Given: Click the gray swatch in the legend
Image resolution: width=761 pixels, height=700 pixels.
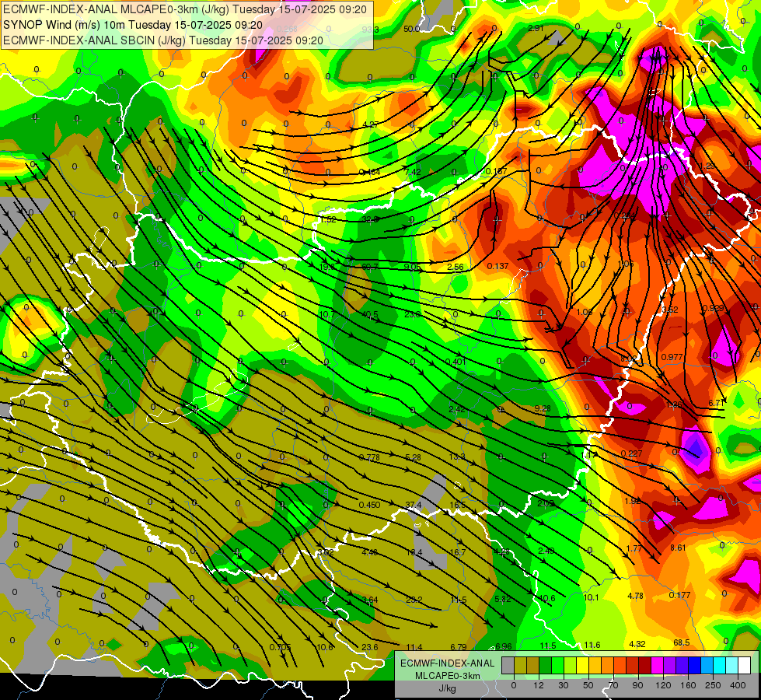Looking at the screenshot, I should click(508, 666).
